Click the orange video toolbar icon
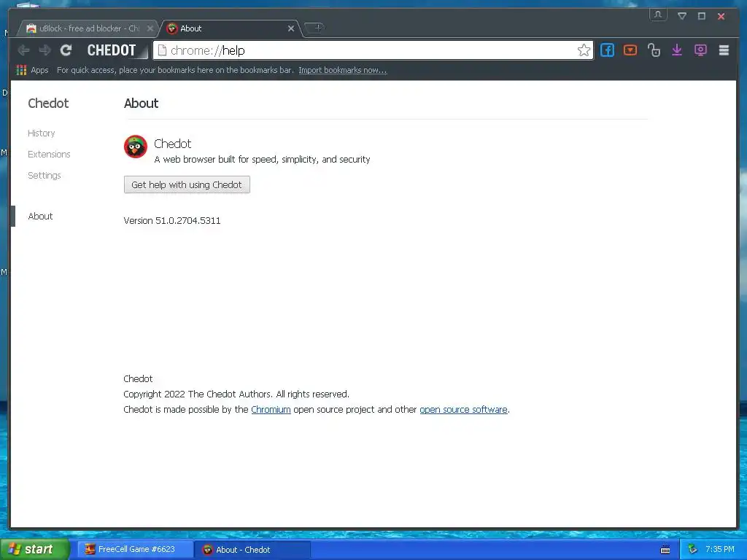This screenshot has width=747, height=560. click(x=630, y=50)
